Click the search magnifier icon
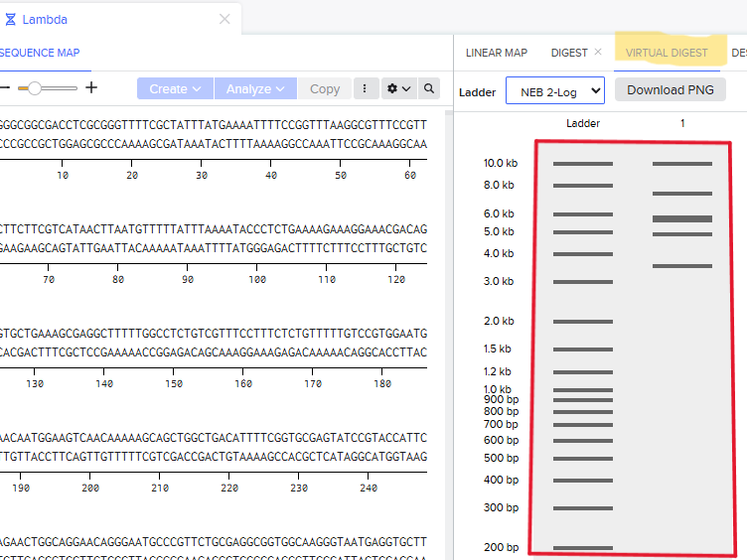Viewport: 747px width, 560px height. pos(429,89)
